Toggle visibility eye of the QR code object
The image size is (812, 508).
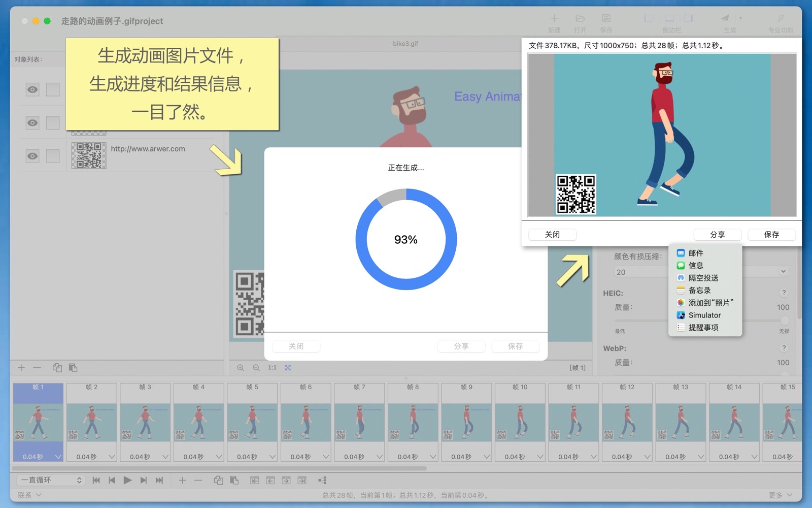(32, 156)
